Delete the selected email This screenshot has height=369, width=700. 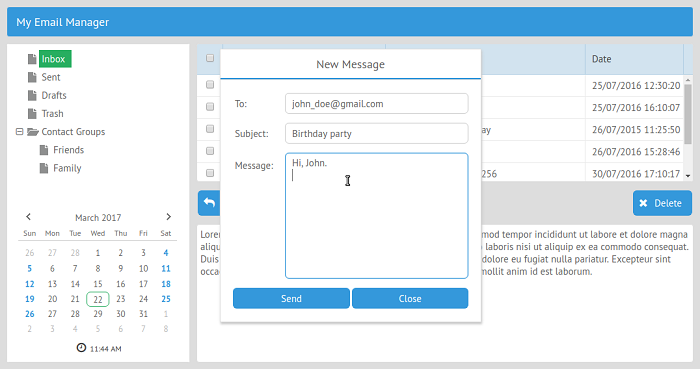click(x=662, y=203)
